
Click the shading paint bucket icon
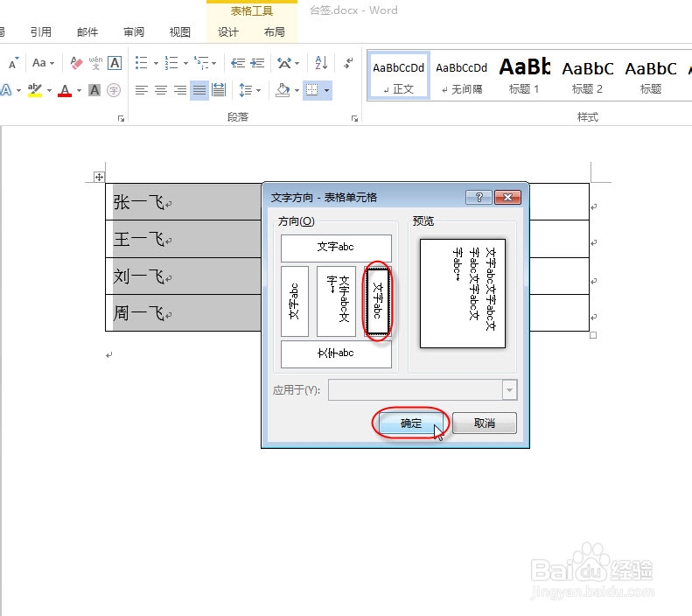point(283,90)
